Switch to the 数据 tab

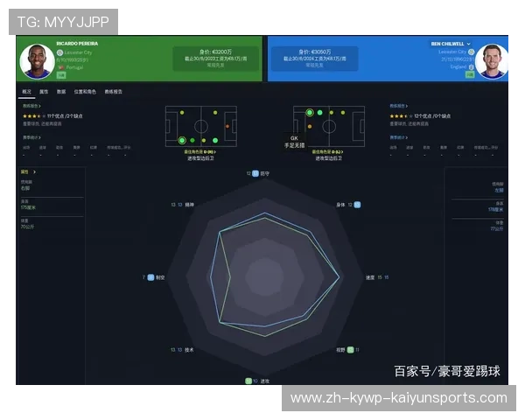61,92
